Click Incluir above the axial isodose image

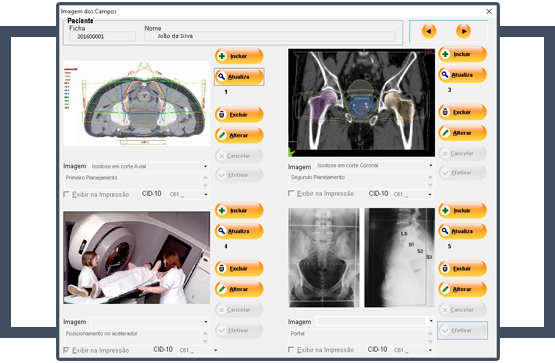(x=239, y=56)
